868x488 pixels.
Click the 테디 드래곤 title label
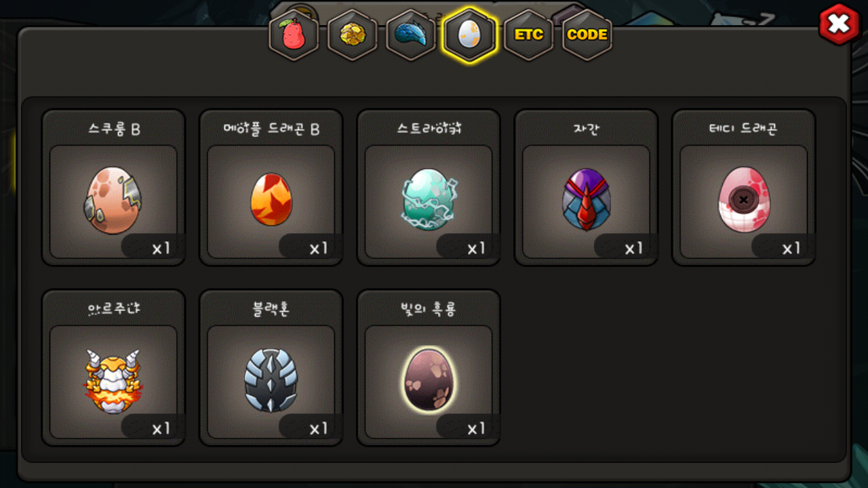[x=743, y=129]
